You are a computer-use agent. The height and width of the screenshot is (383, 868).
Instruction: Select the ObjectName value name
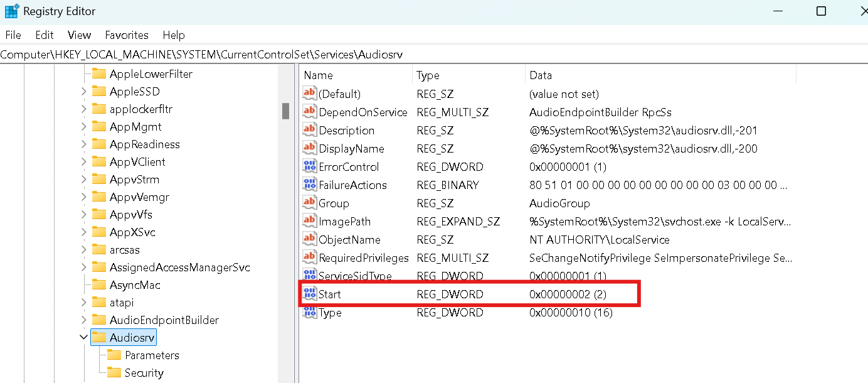349,239
